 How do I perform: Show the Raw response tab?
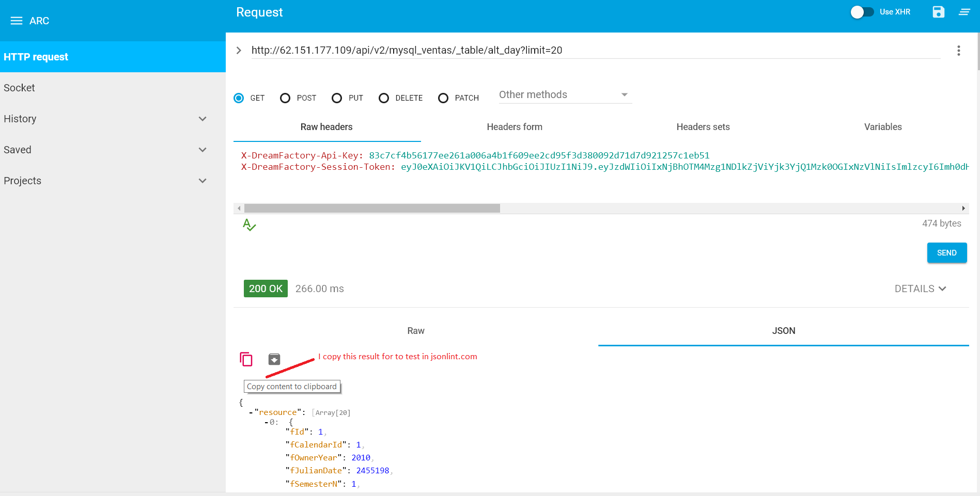tap(416, 331)
